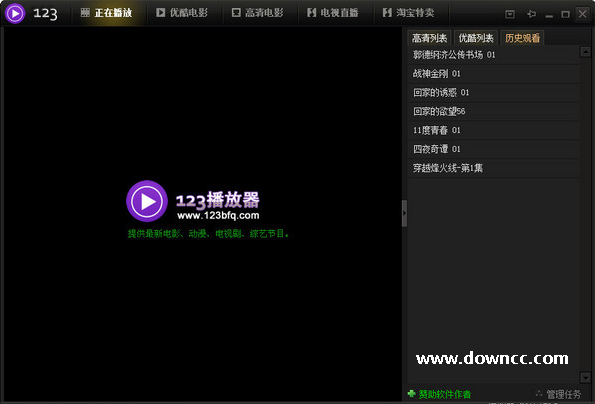
Task: Select history item 郭德纲济公传书场 01
Action: tap(494, 55)
